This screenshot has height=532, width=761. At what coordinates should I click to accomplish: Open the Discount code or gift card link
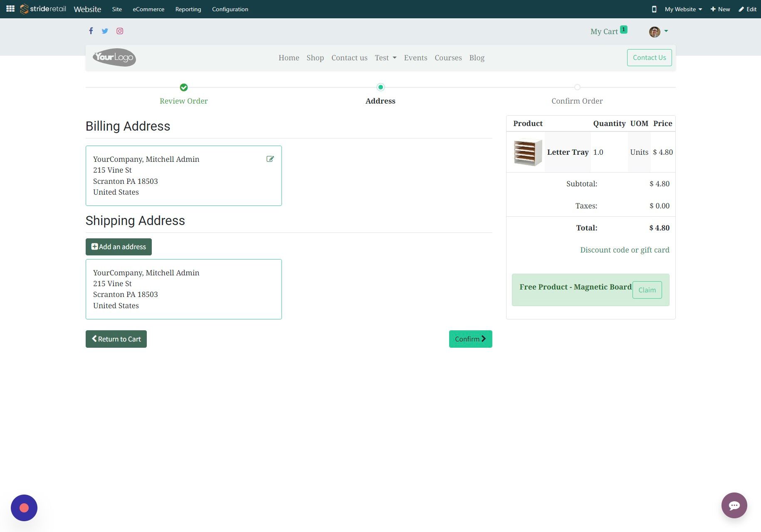click(625, 250)
